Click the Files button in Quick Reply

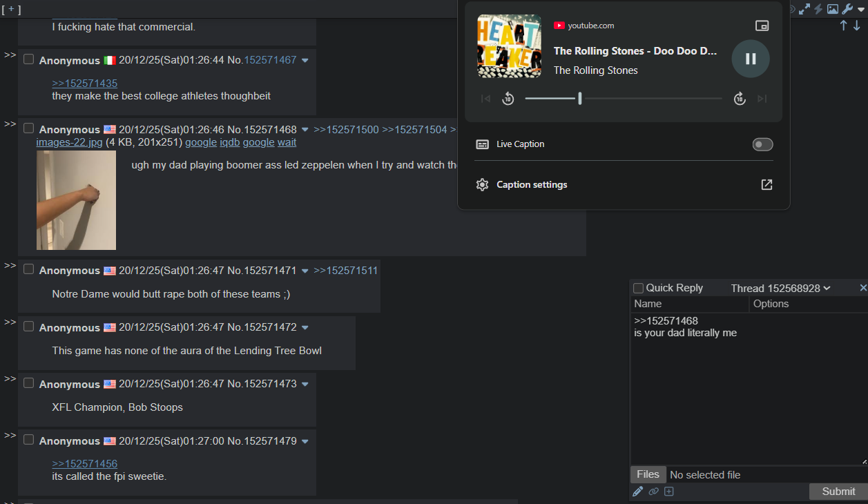[x=648, y=474]
